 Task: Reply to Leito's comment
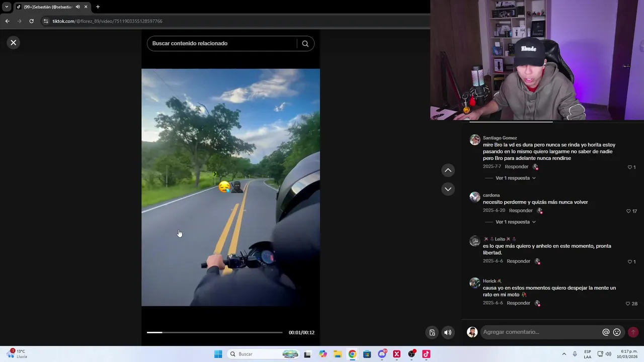pyautogui.click(x=518, y=261)
